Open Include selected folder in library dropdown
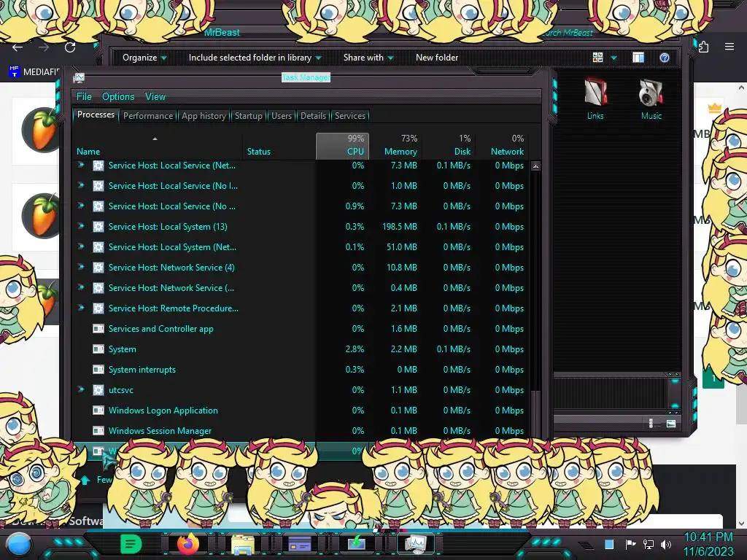This screenshot has height=560, width=747. (x=255, y=58)
